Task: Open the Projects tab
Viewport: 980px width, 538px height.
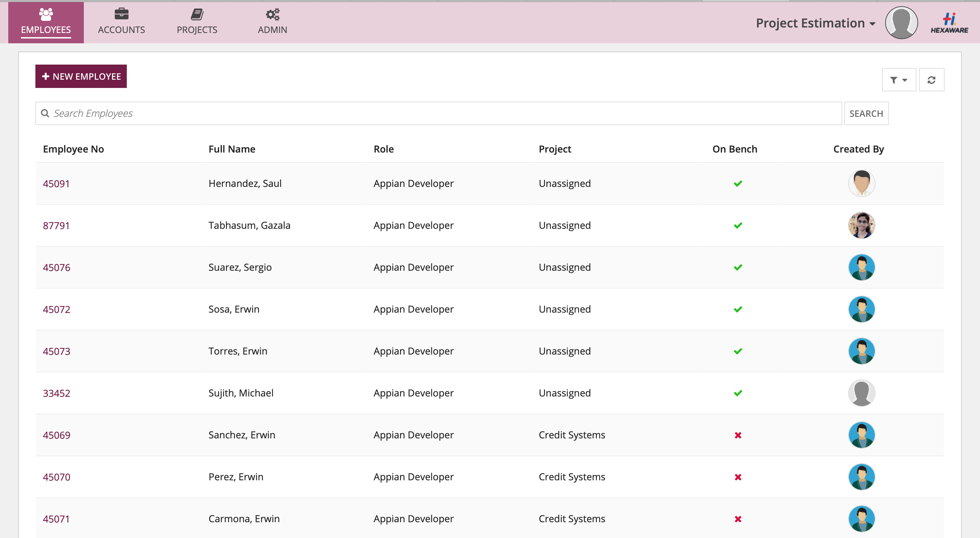Action: tap(197, 22)
